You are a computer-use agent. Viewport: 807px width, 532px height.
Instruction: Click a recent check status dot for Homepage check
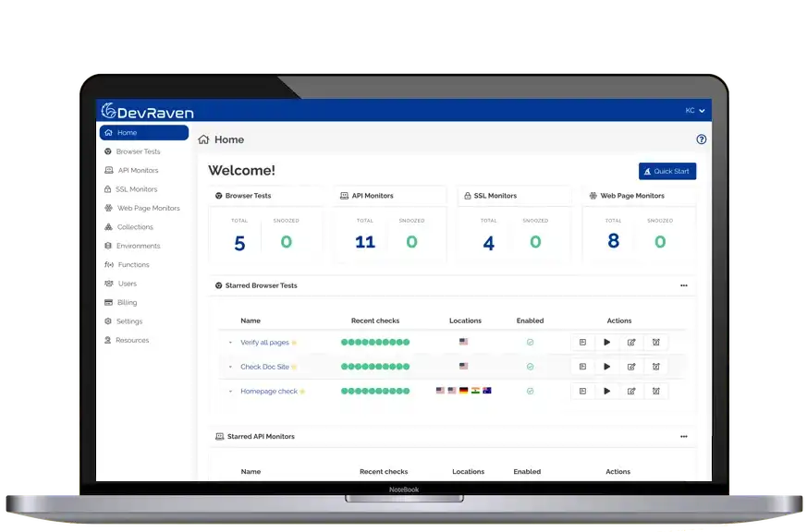click(374, 390)
